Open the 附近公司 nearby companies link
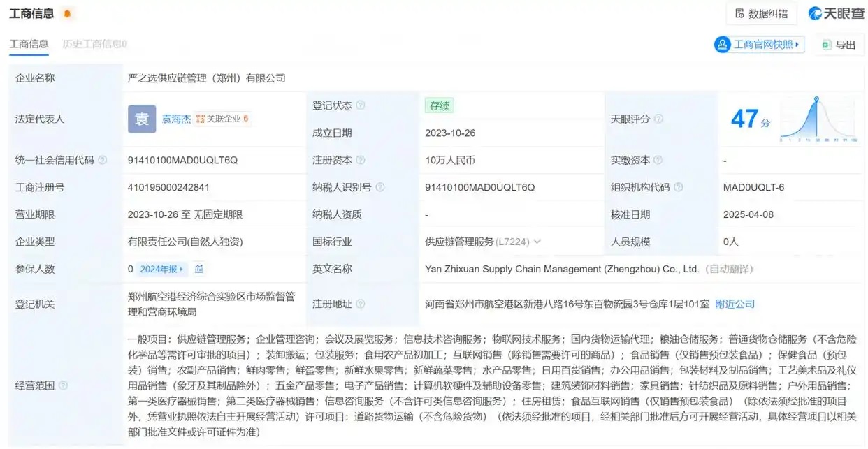Screen dimensions: 868x449 coord(735,304)
